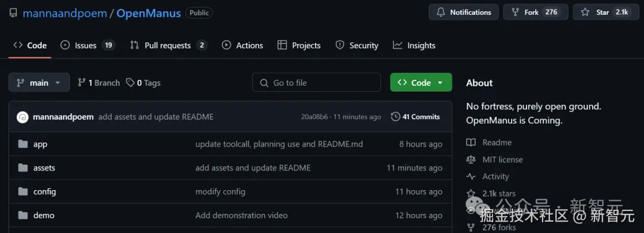Viewport: 644px width, 233px height.
Task: Open the assets row commit message link
Action: tap(253, 168)
